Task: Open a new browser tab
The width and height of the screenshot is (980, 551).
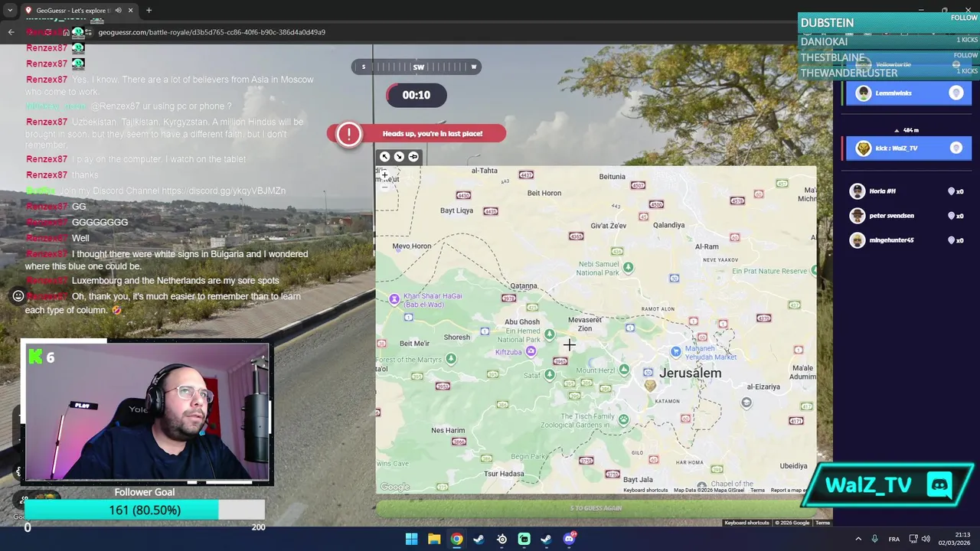Action: pyautogui.click(x=149, y=11)
